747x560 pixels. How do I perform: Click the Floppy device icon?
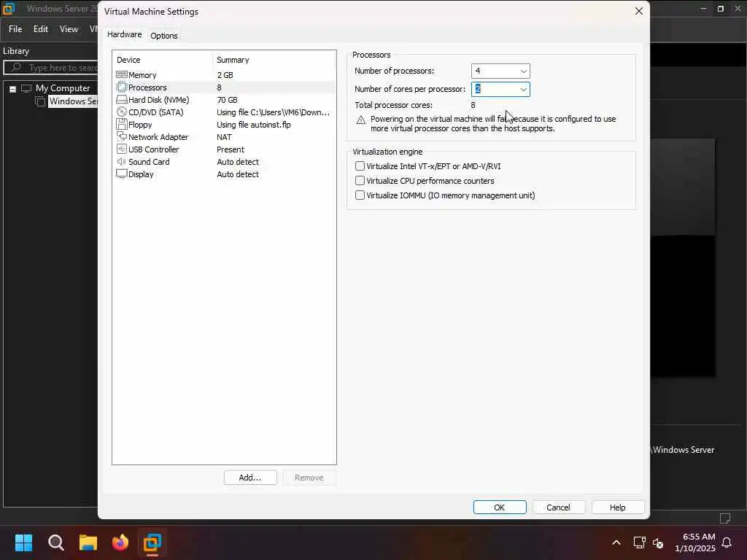[122, 124]
